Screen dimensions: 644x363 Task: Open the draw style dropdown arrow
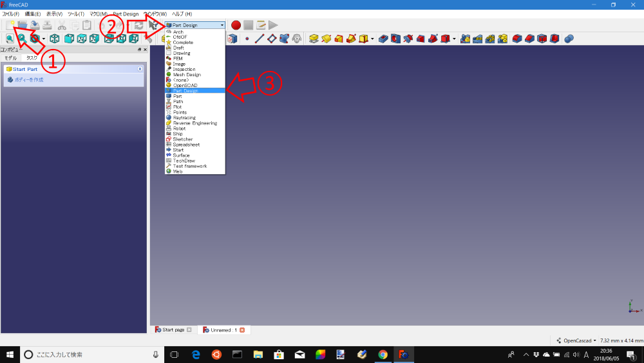pyautogui.click(x=44, y=39)
